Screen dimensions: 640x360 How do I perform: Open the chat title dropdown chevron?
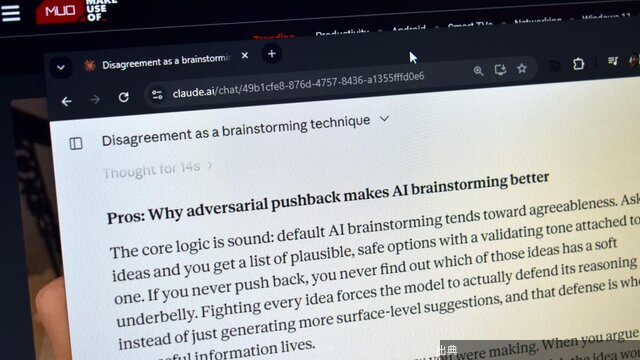coord(384,118)
